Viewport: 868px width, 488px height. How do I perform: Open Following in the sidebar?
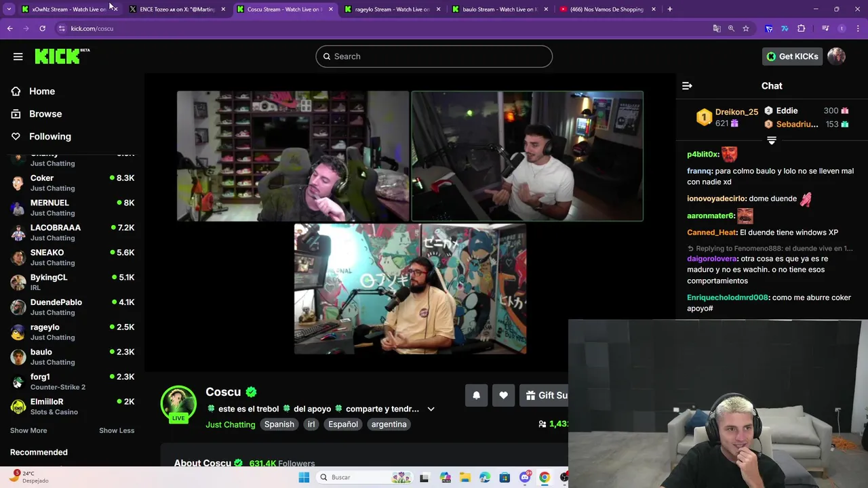[50, 136]
